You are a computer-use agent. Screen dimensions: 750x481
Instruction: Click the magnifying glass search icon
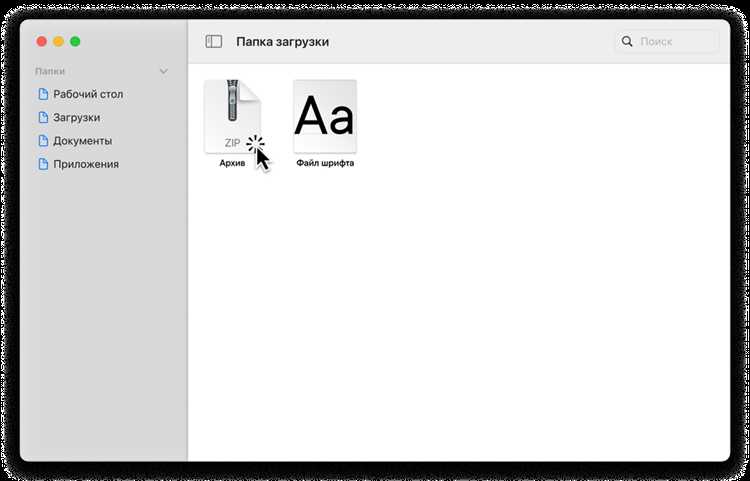(627, 41)
